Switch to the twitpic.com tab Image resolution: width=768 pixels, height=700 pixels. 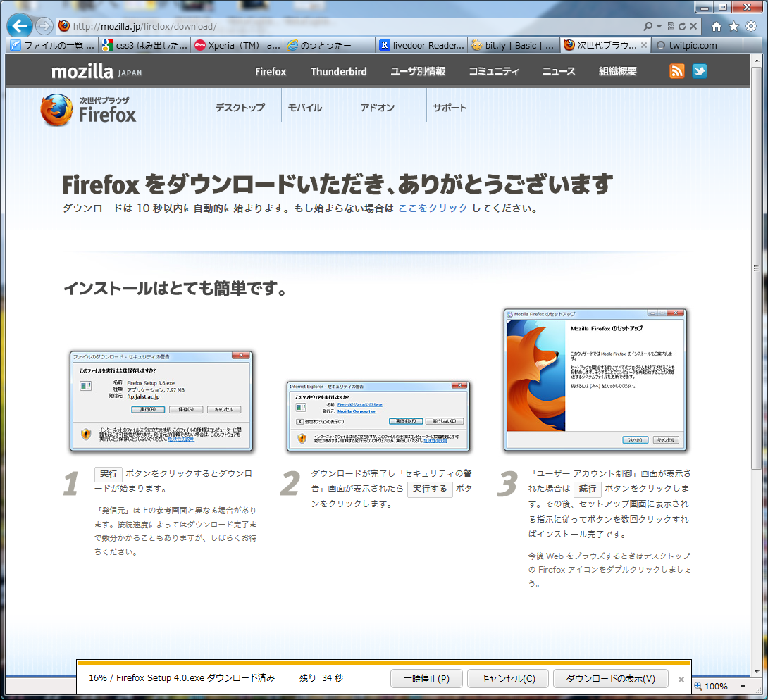coord(698,45)
